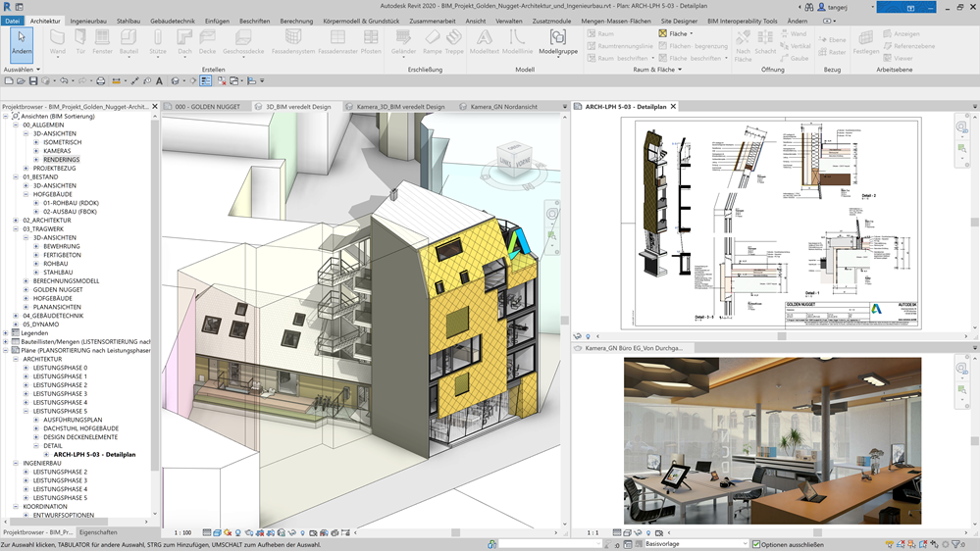Collapse the LEISTUNGSPHASE 5 architecture node
The height and width of the screenshot is (551, 980).
26,412
